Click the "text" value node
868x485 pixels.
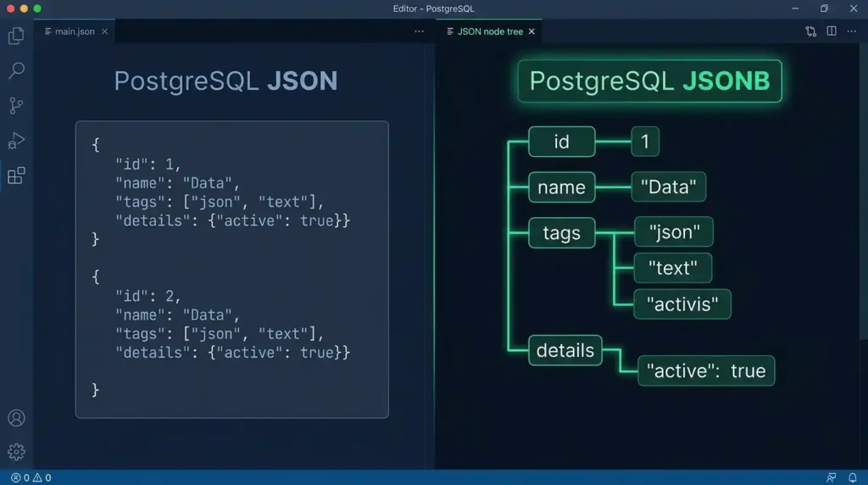(x=673, y=268)
